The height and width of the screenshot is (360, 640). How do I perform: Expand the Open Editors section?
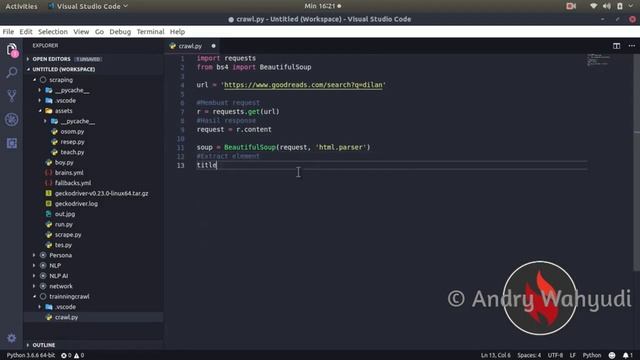tap(51, 59)
